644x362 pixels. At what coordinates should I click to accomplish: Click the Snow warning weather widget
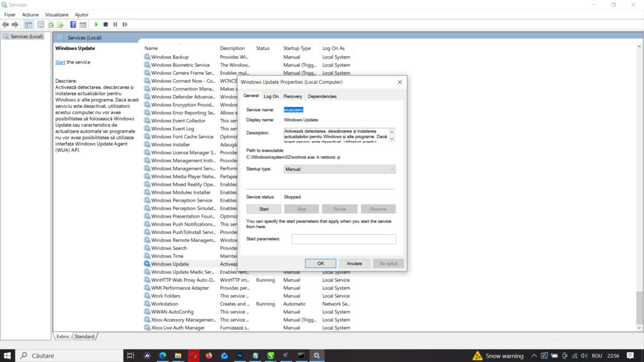coord(499,355)
